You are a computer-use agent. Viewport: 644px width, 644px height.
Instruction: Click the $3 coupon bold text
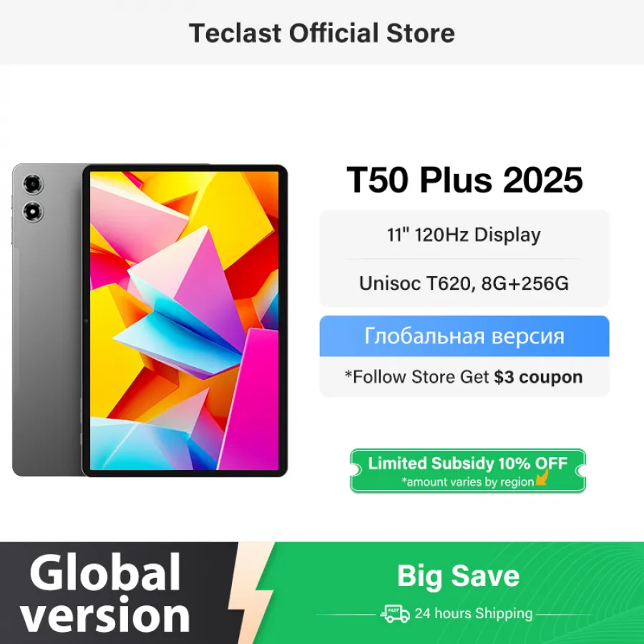click(538, 376)
